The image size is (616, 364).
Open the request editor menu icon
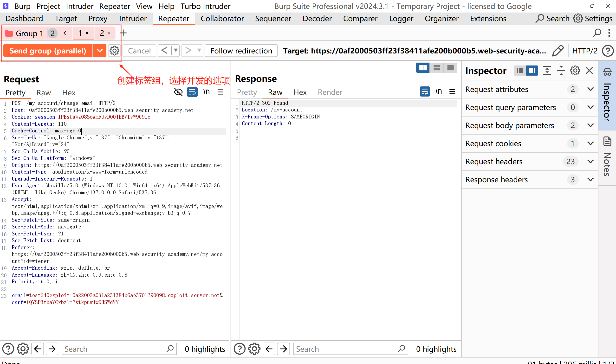220,92
